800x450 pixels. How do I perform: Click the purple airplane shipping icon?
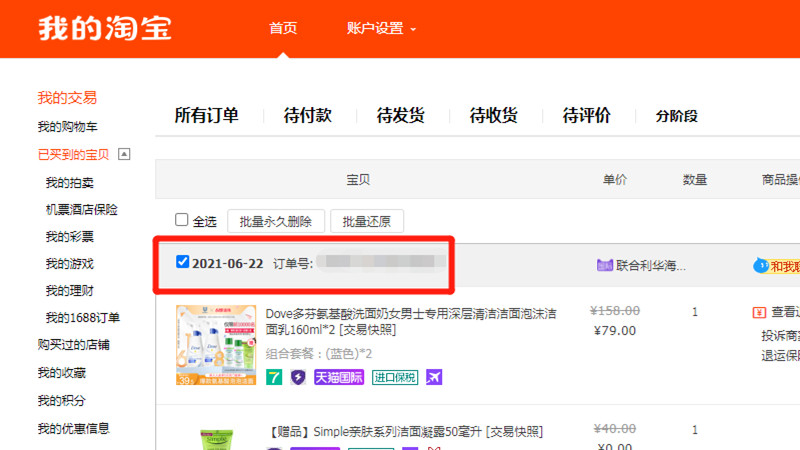click(x=434, y=377)
